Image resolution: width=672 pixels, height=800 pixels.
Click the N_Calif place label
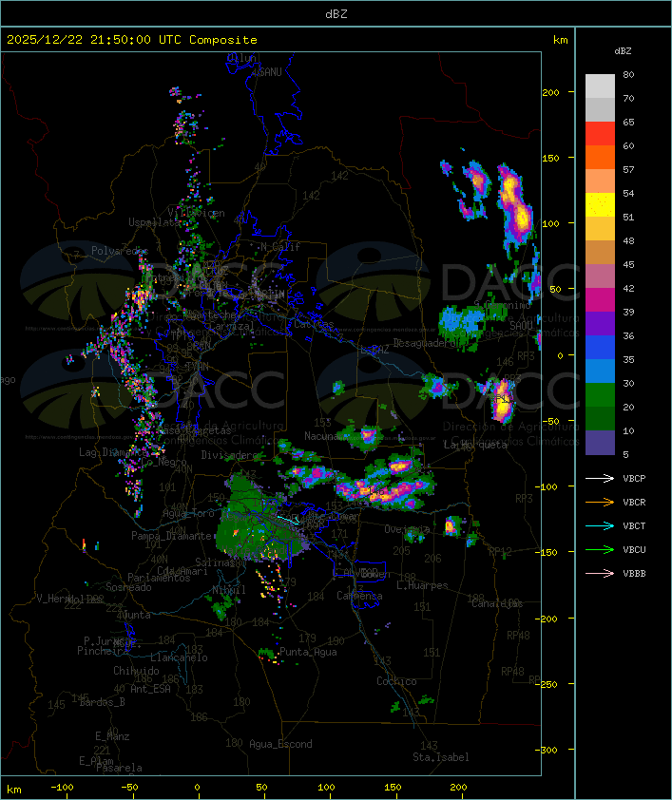[280, 246]
